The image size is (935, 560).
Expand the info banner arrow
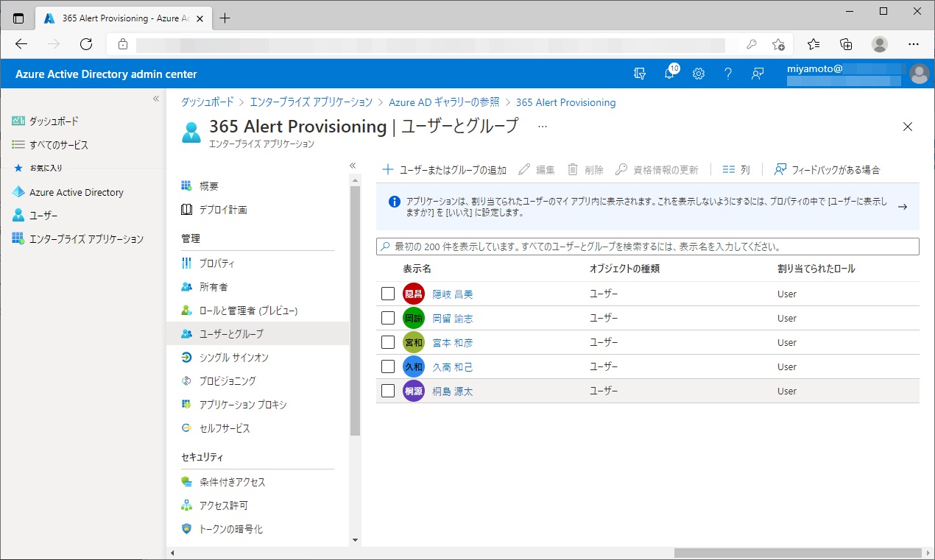coord(903,207)
